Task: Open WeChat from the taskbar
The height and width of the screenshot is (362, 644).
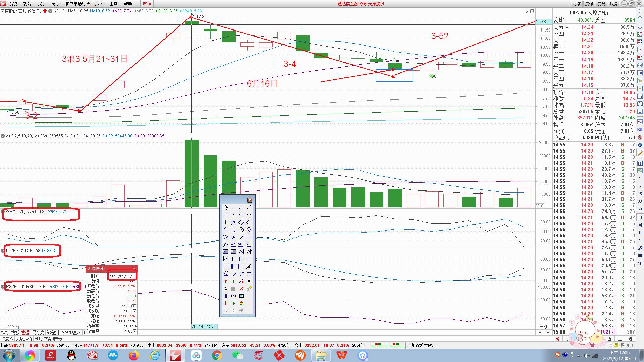Action: pyautogui.click(x=237, y=355)
